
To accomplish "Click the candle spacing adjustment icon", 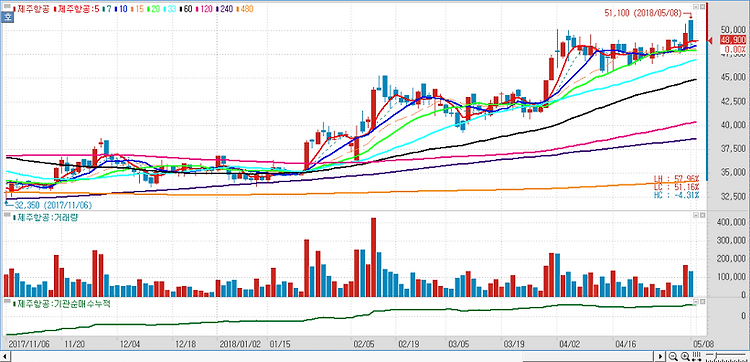I will click(696, 356).
